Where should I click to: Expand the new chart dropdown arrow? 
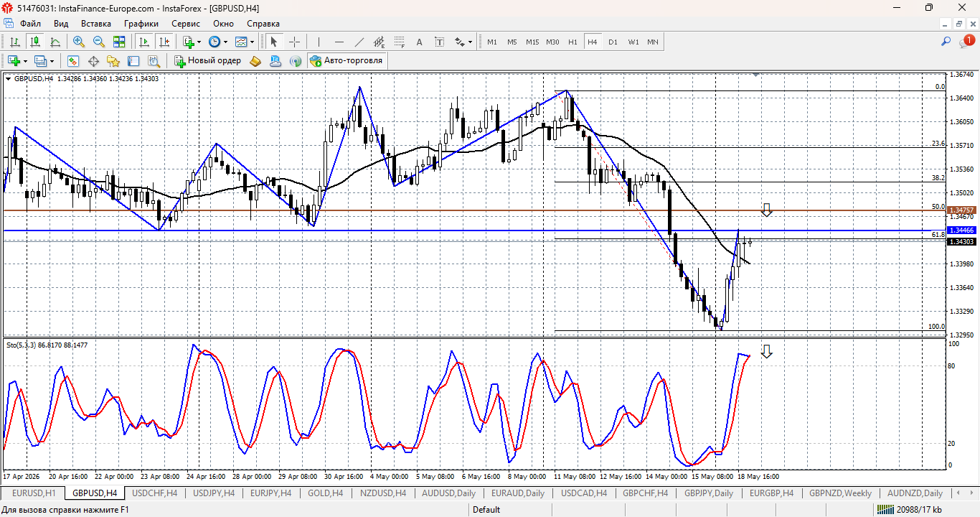[25, 61]
